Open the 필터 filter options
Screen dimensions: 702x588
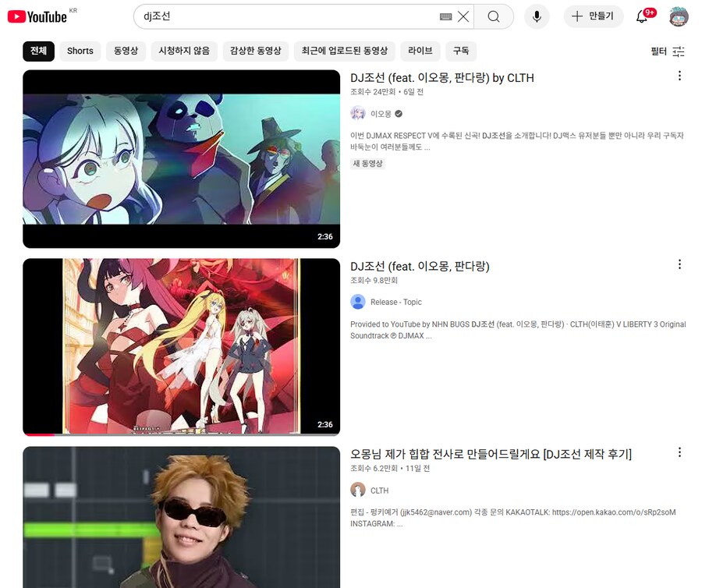tap(668, 51)
